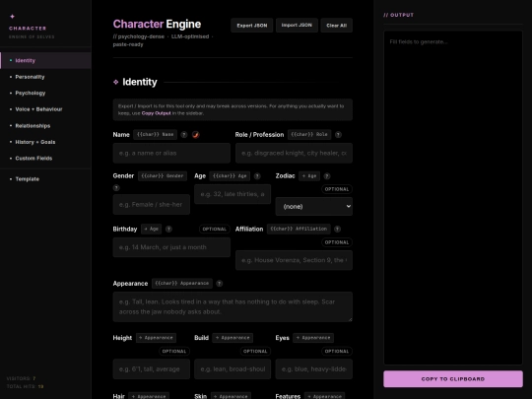The image size is (532, 399).
Task: Grab the Appearance textarea resize handle
Action: coord(350,319)
